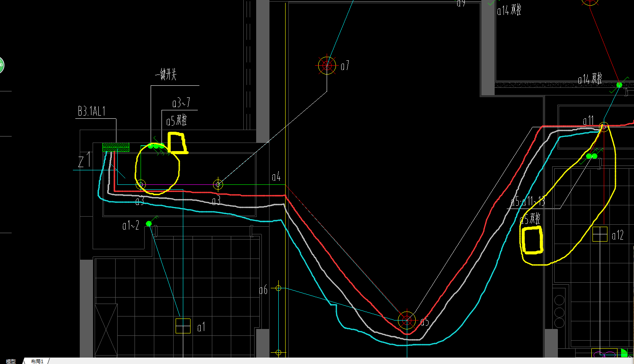
Task: Select the a3 lamp nearest the B3.1AL1 panel
Action: tap(140, 184)
